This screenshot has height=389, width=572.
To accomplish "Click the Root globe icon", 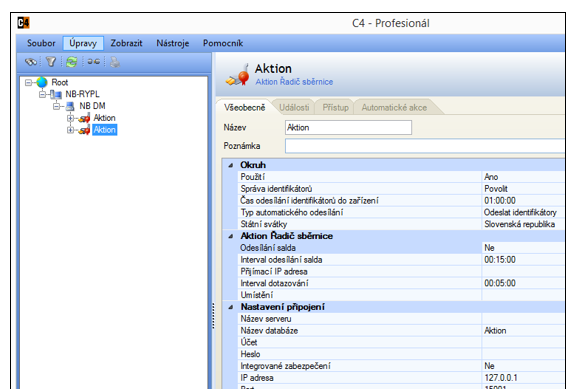I will click(42, 82).
